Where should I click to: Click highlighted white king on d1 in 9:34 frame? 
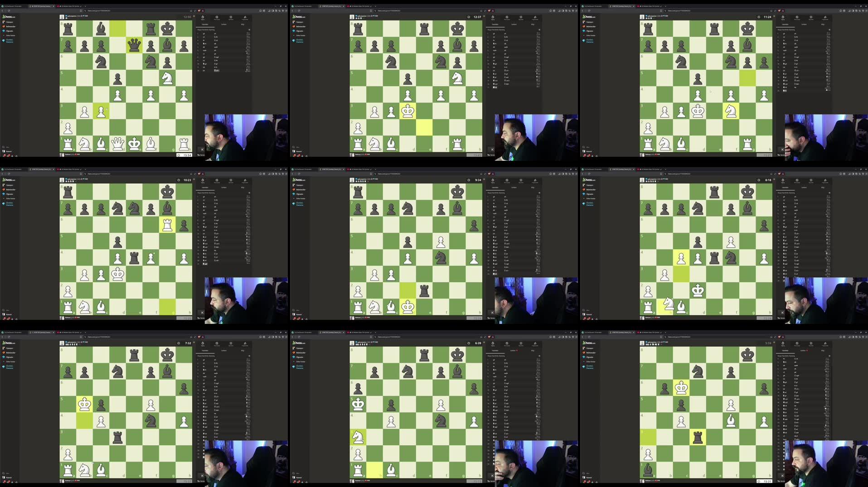(x=407, y=307)
